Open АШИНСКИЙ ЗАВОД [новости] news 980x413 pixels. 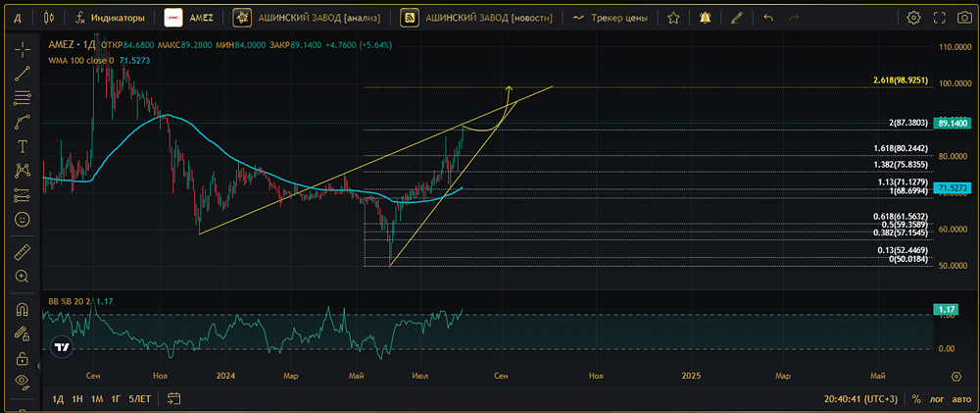pyautogui.click(x=479, y=18)
